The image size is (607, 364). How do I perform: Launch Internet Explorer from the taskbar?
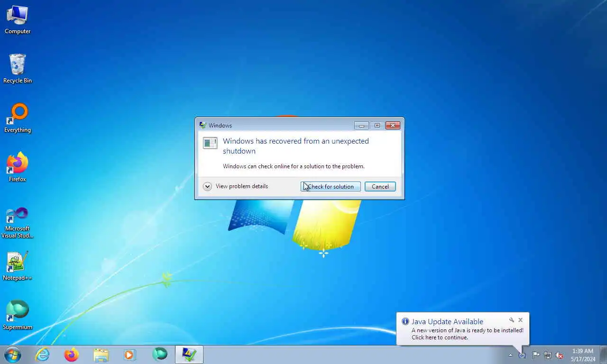coord(43,355)
